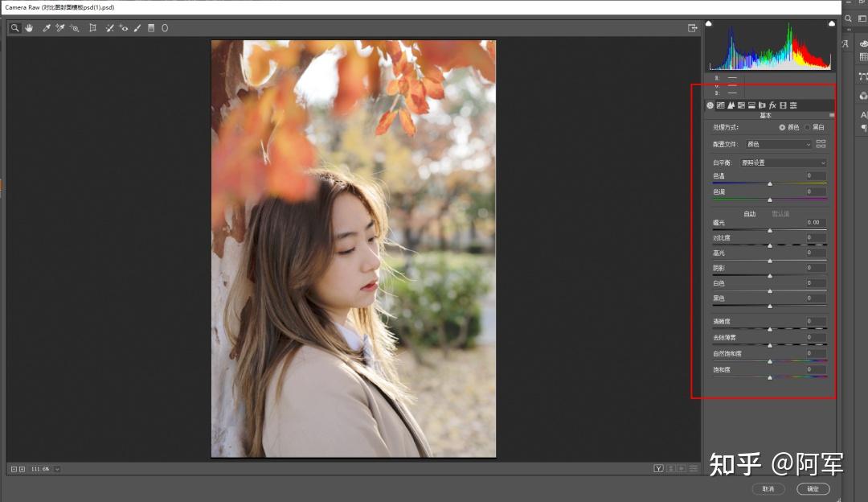
Task: Switch to the Detail tab
Action: click(x=731, y=105)
